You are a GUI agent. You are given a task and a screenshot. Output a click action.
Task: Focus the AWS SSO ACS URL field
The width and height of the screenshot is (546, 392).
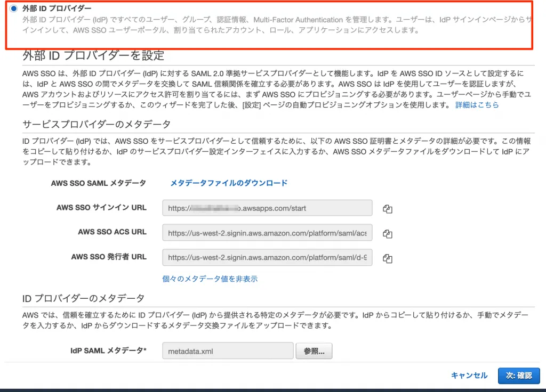267,233
